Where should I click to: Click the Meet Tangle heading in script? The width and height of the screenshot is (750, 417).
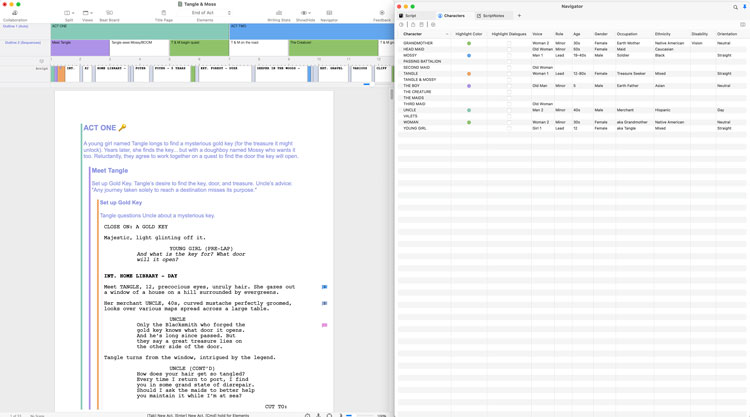110,170
